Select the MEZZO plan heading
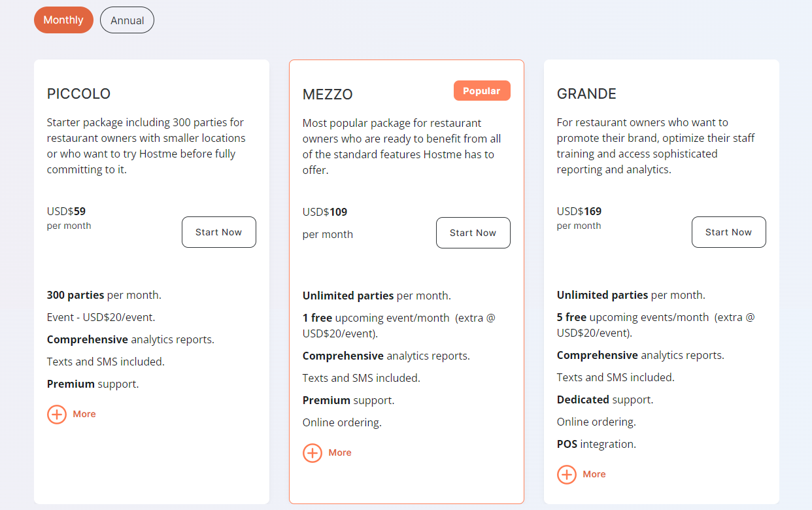Image resolution: width=812 pixels, height=510 pixels. (x=327, y=94)
